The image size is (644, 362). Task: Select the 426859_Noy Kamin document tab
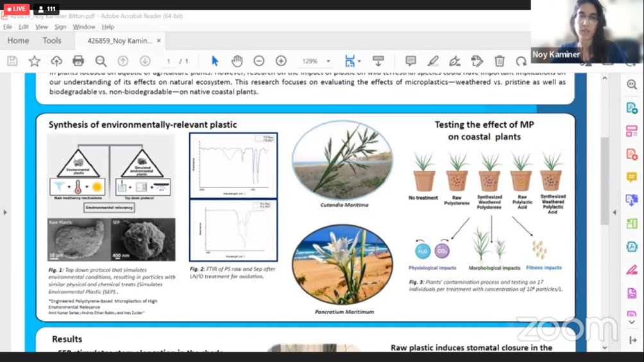click(x=119, y=40)
